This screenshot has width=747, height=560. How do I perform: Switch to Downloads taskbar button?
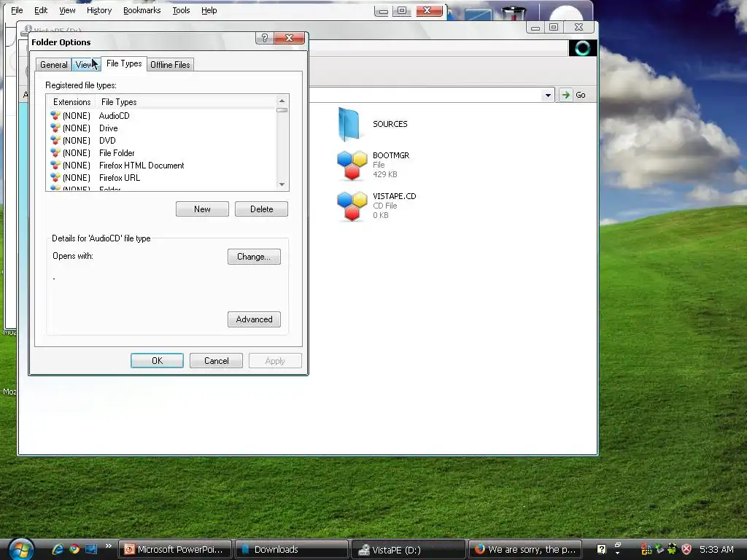coord(292,550)
